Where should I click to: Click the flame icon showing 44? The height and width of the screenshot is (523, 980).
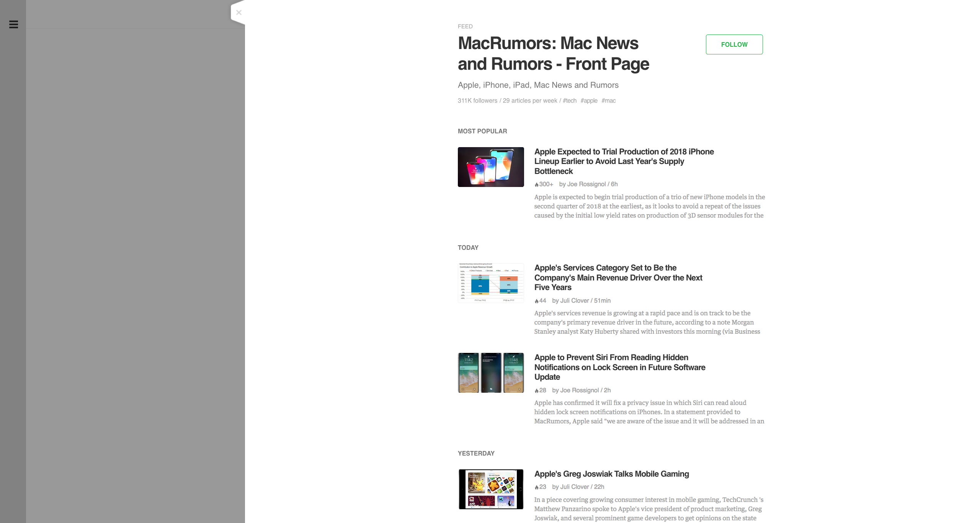537,301
